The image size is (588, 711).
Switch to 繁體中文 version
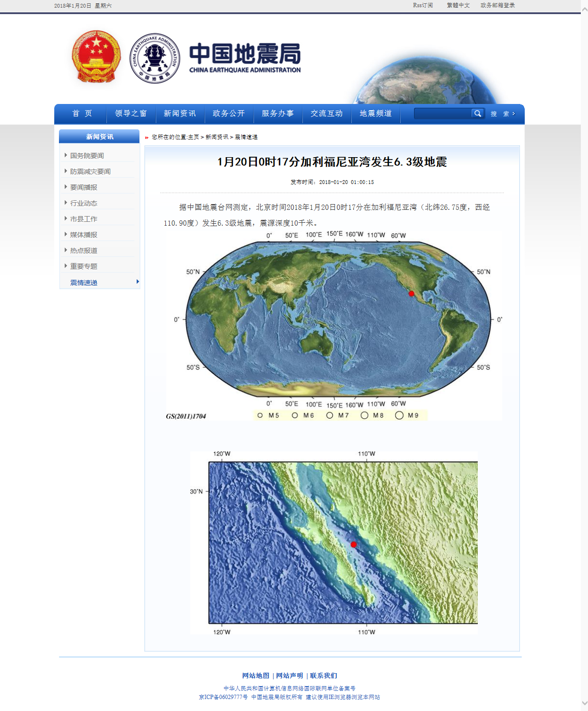pos(458,5)
